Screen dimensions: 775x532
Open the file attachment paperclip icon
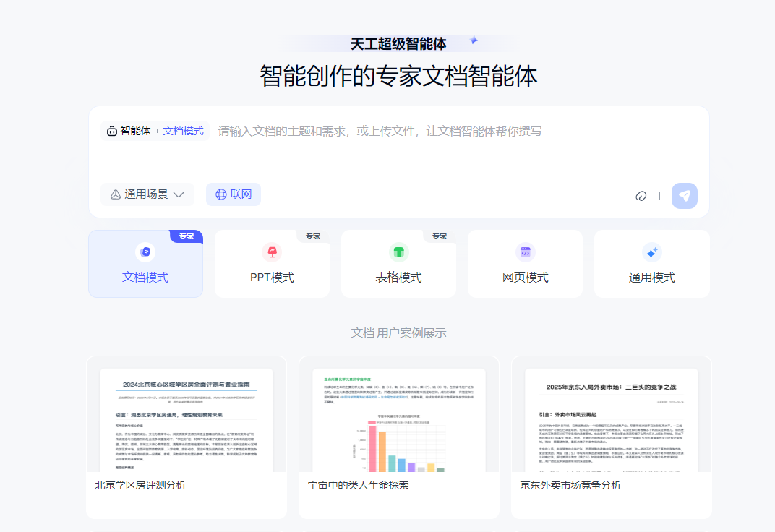click(641, 195)
